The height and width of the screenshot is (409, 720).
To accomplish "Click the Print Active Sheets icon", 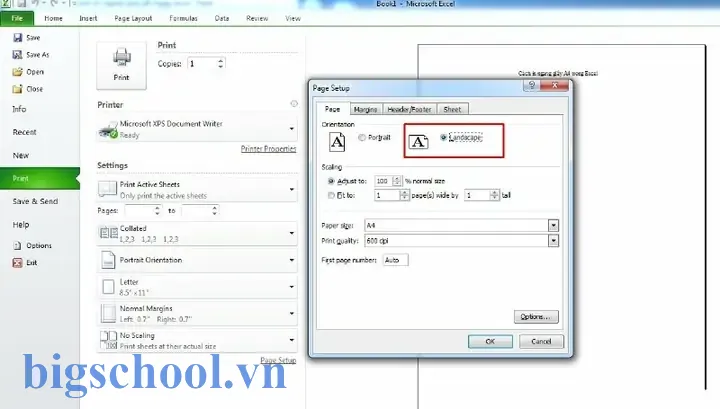I will click(108, 189).
